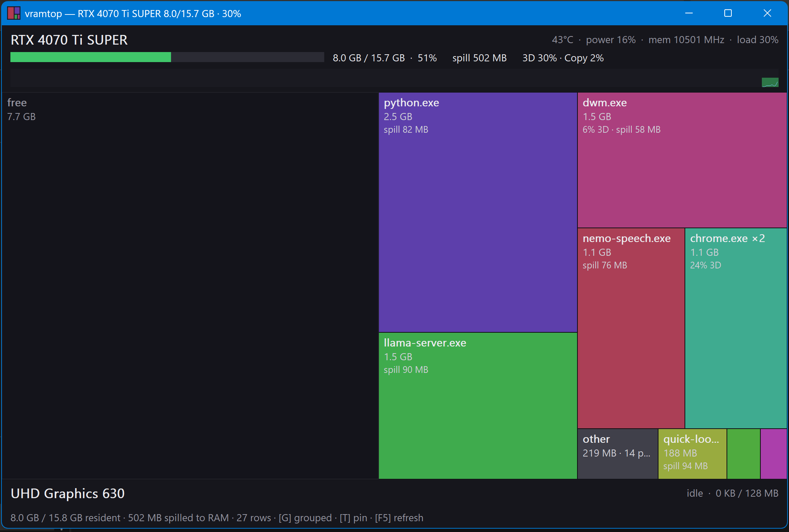Click the '43°C' temperature reading

pyautogui.click(x=563, y=40)
